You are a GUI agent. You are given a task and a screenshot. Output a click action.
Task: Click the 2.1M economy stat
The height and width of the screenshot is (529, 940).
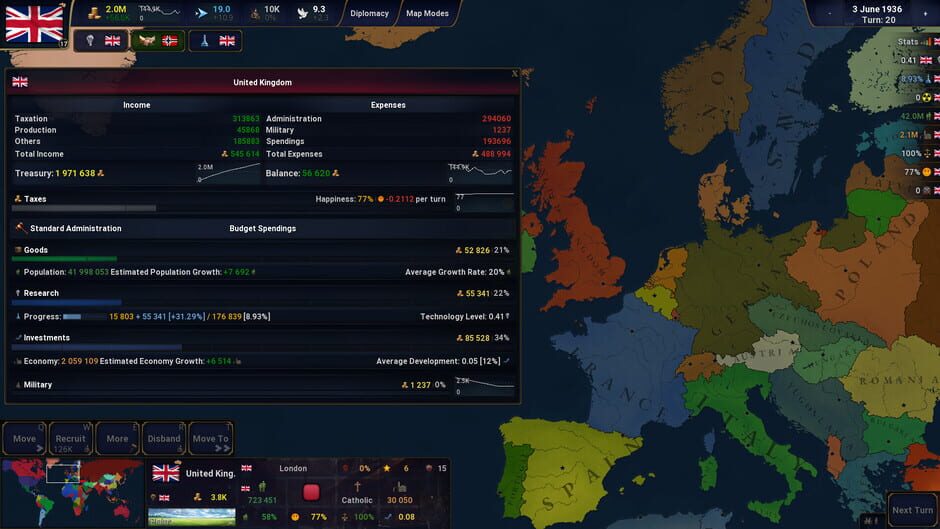917,135
